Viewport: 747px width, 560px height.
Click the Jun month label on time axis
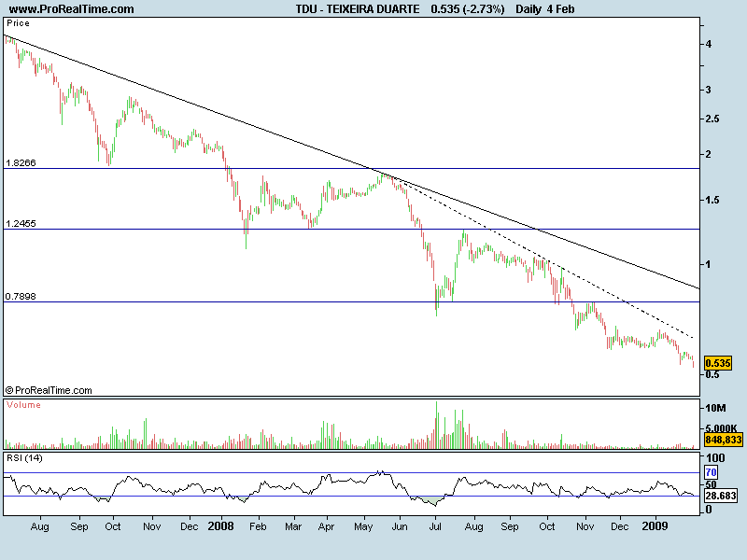pos(400,526)
